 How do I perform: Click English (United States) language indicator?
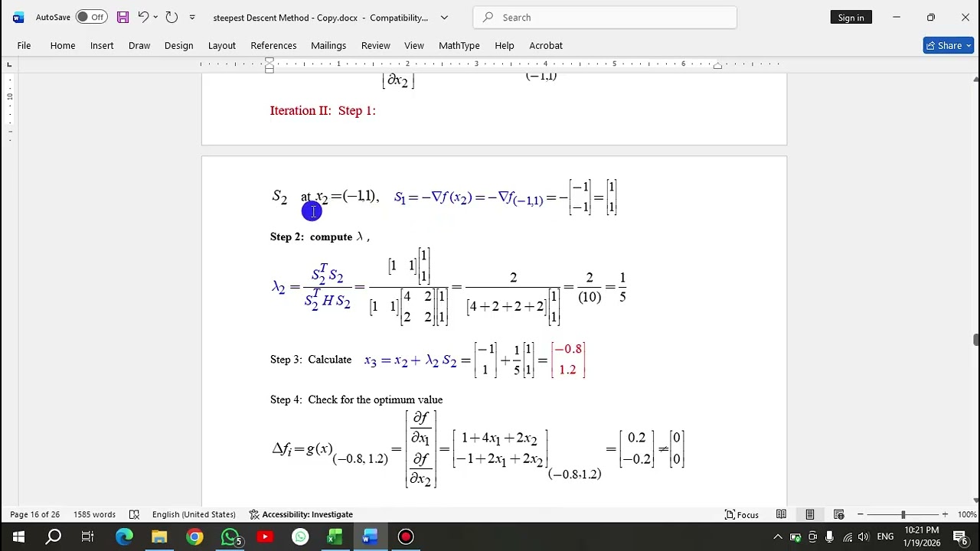[194, 514]
